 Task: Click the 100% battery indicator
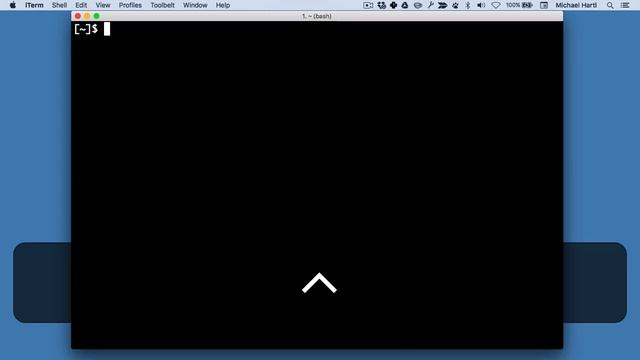point(519,5)
